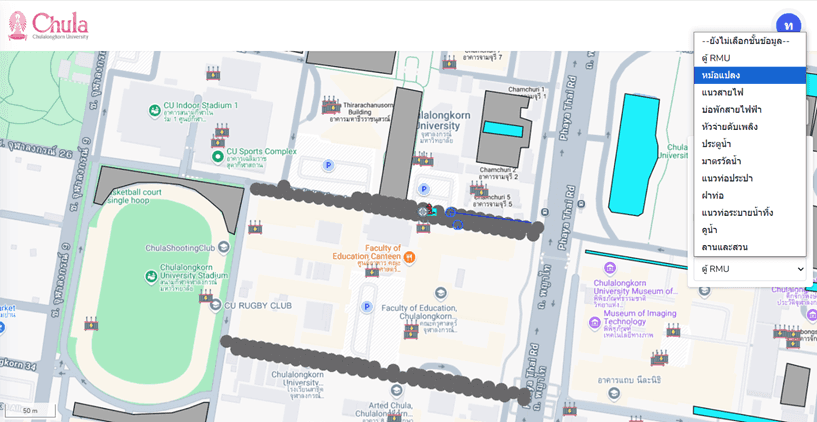This screenshot has height=422, width=817.
Task: Select 'บ่อพักสายไฟฟ้า' layer option
Action: click(750, 110)
